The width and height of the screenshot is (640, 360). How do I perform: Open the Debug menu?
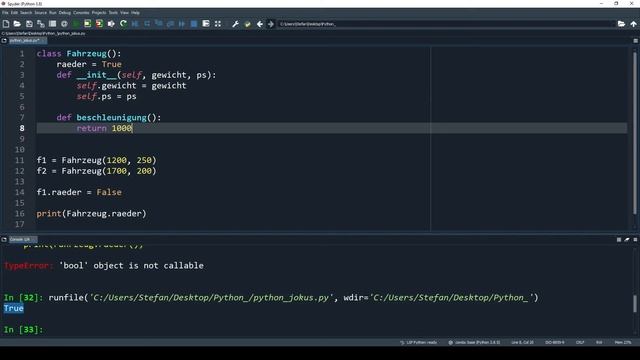[x=65, y=13]
